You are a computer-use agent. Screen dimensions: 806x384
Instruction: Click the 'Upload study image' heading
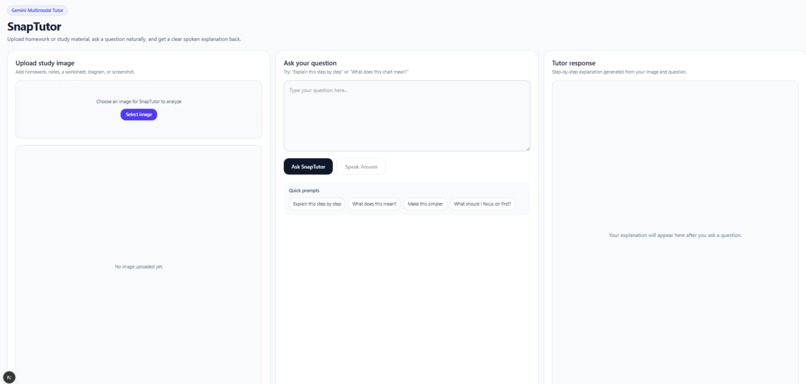tap(45, 63)
